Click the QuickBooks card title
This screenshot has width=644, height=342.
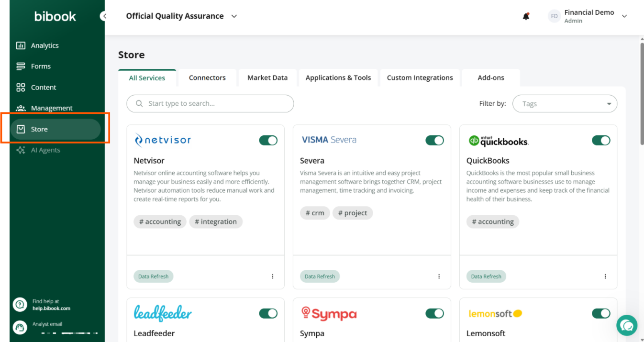488,161
